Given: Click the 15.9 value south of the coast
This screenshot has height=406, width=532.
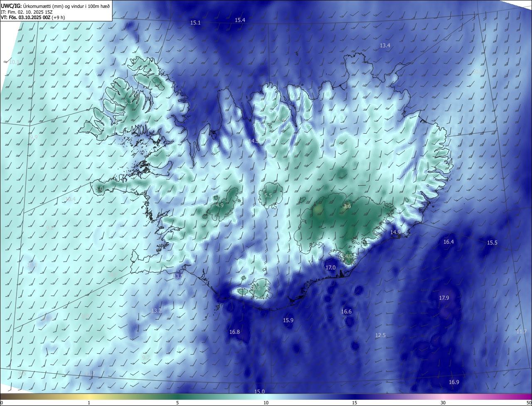Looking at the screenshot, I should click(288, 320).
